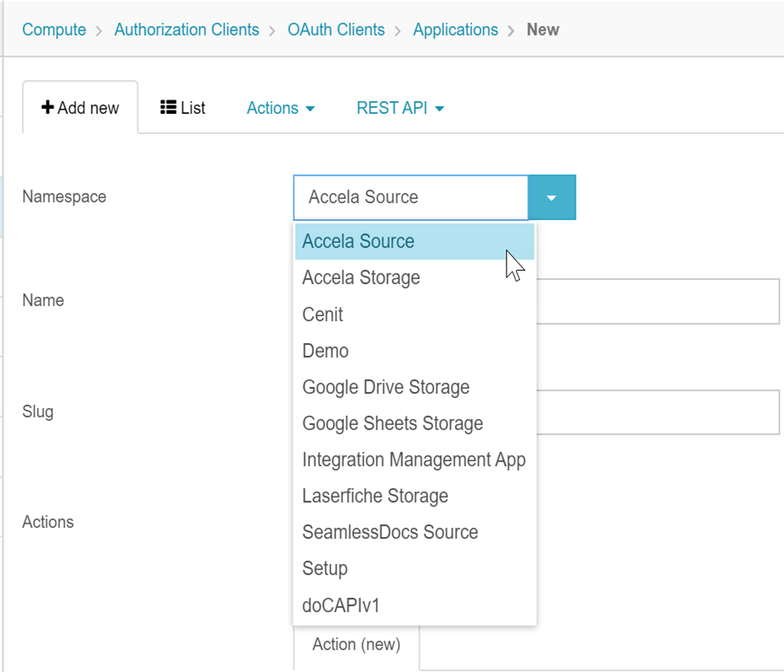Navigate to Compute via breadcrumb
The width and height of the screenshot is (784, 672).
pos(54,29)
